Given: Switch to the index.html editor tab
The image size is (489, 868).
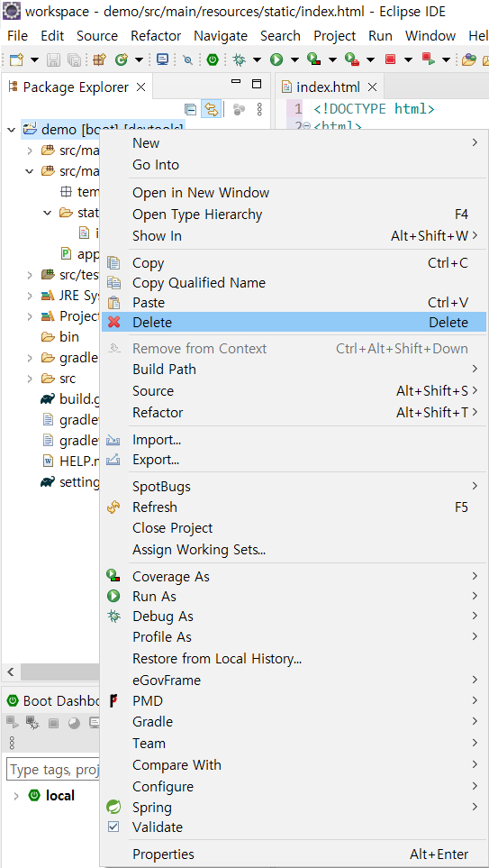Looking at the screenshot, I should pos(329,87).
